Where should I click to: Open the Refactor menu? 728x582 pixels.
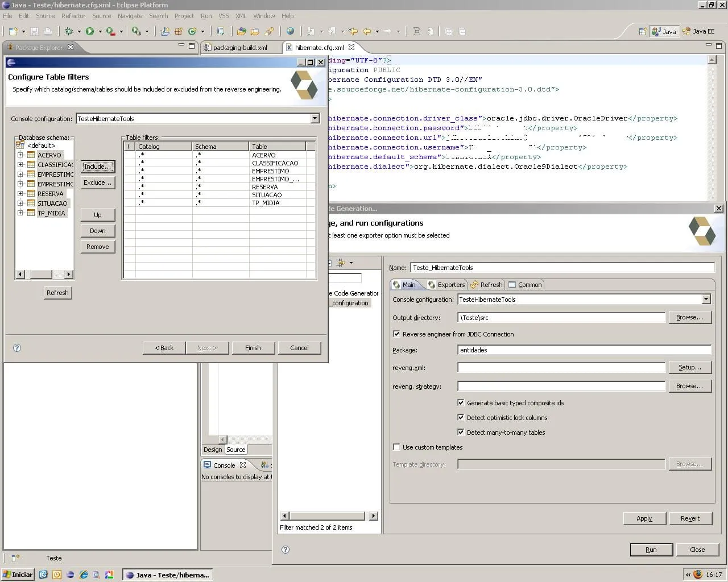click(x=73, y=16)
